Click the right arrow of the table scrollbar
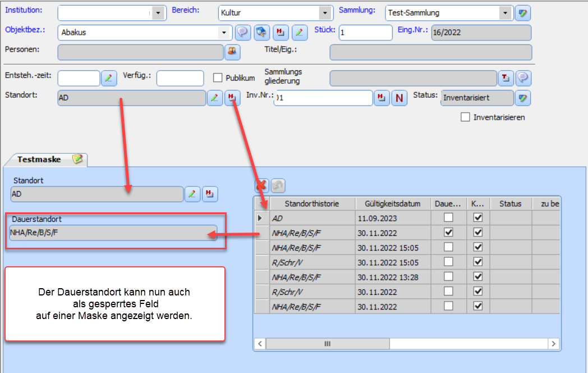Image resolution: width=588 pixels, height=373 pixels. coord(554,344)
